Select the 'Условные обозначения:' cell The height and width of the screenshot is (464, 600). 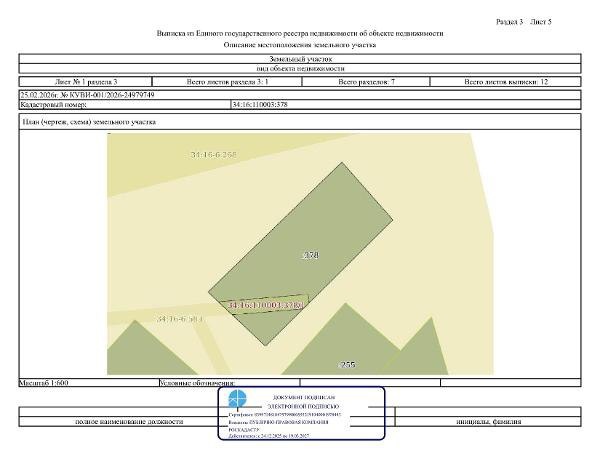(x=230, y=383)
